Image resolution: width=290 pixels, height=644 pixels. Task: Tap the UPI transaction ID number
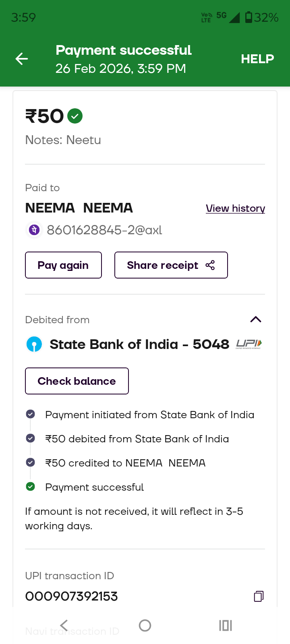(x=71, y=596)
